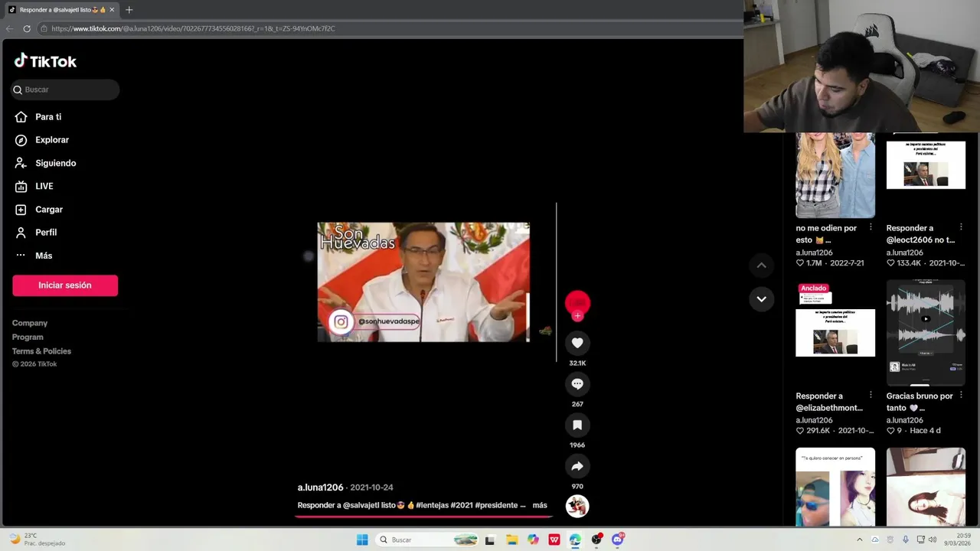
Task: Follow creator via red plus avatar
Action: click(577, 315)
